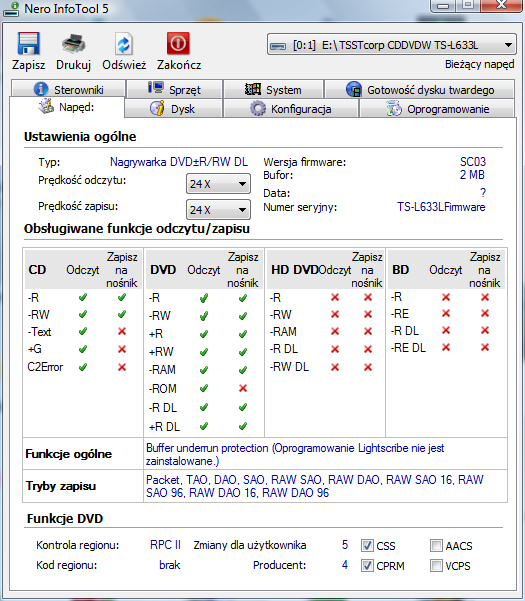Image resolution: width=525 pixels, height=601 pixels.
Task: Click the Producent value 4
Action: [345, 565]
